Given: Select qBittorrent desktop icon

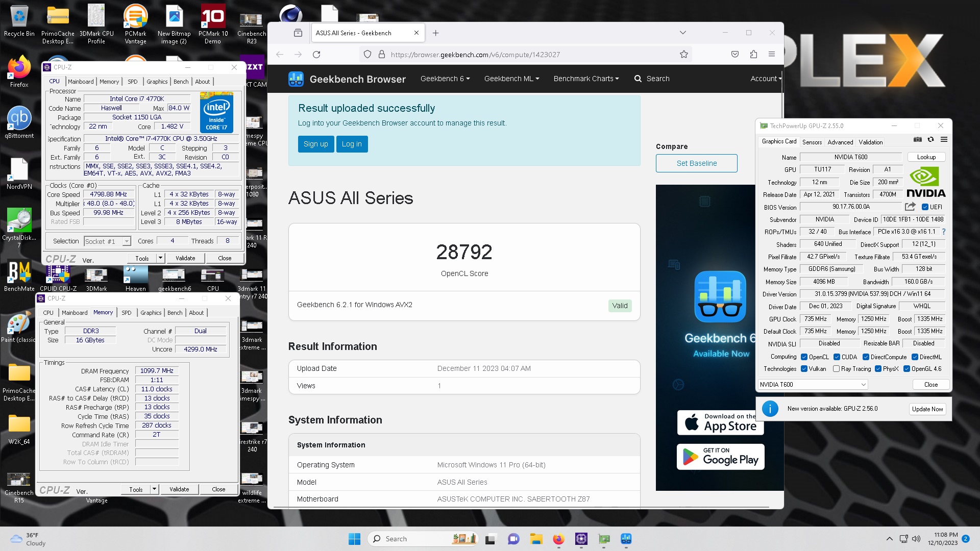Looking at the screenshot, I should (19, 122).
